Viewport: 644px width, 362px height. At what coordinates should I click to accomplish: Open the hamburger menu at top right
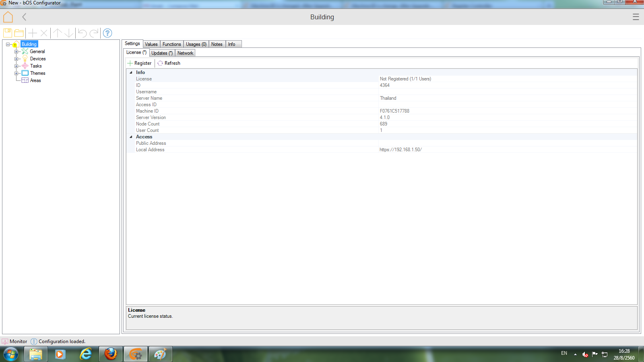pyautogui.click(x=636, y=17)
